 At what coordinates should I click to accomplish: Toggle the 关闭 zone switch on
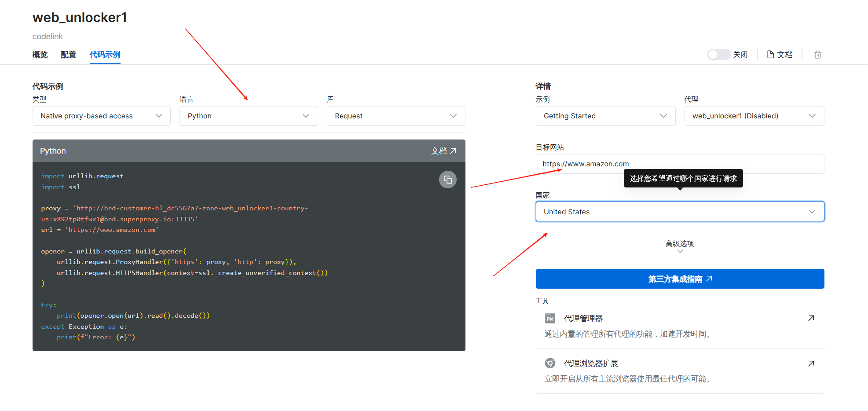coord(718,55)
